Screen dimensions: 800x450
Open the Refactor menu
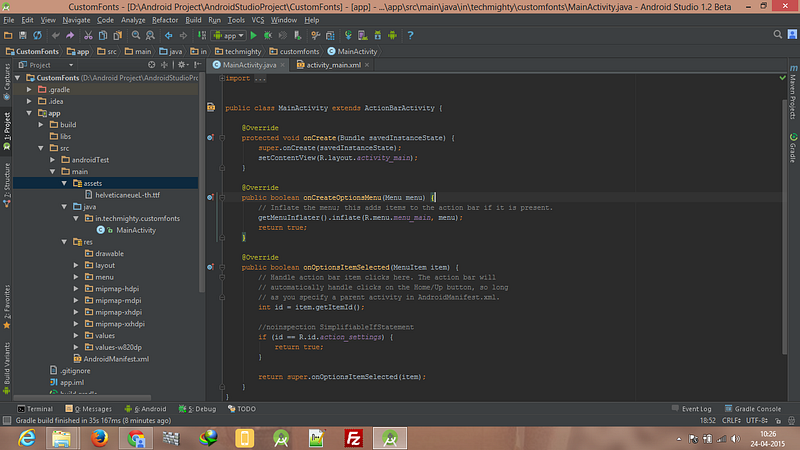[x=165, y=20]
